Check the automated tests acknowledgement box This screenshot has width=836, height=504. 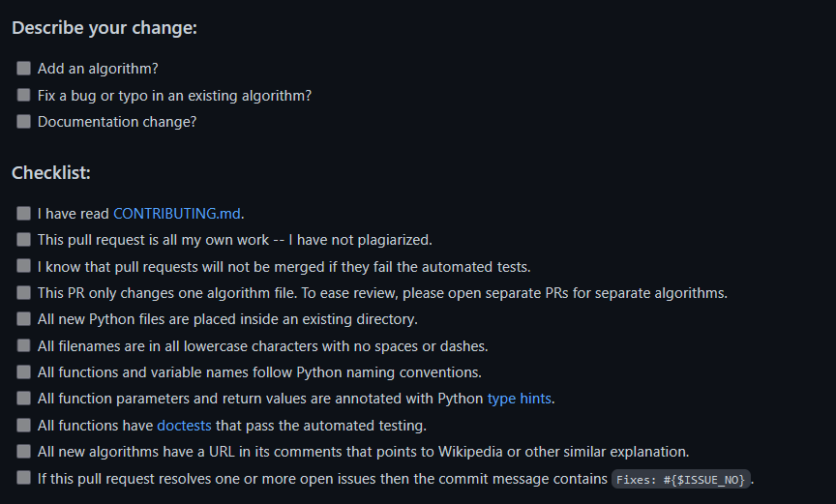click(23, 266)
